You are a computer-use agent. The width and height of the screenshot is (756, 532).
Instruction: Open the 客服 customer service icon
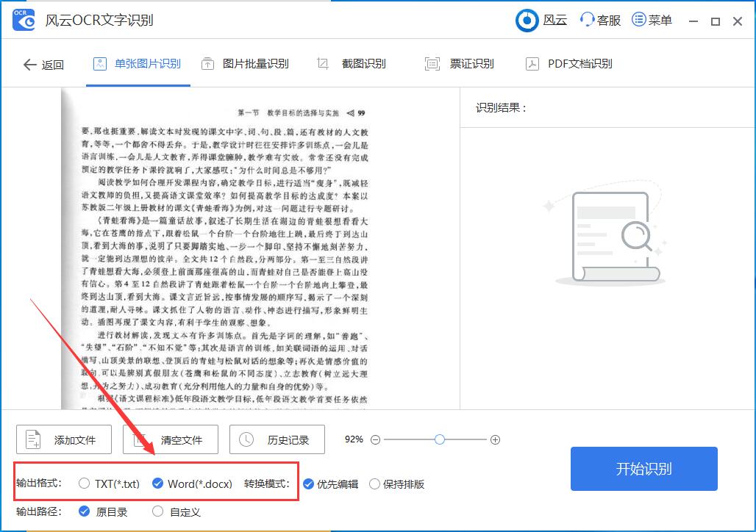588,20
